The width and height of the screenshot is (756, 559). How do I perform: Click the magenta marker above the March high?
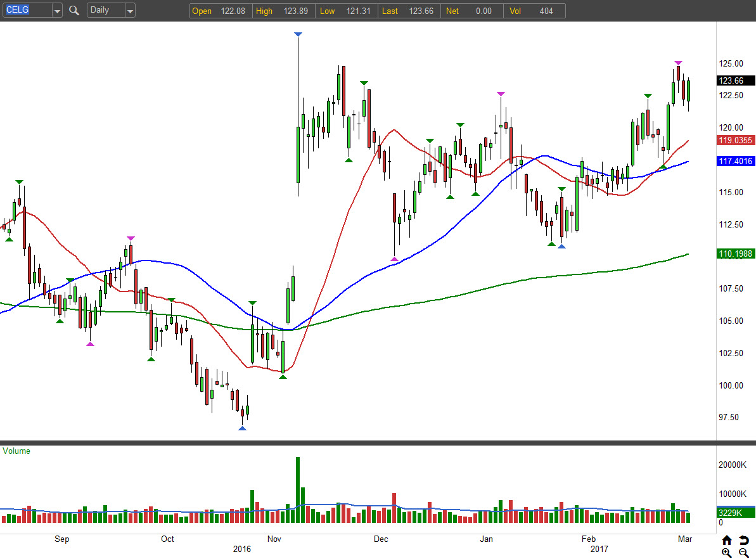pos(679,63)
